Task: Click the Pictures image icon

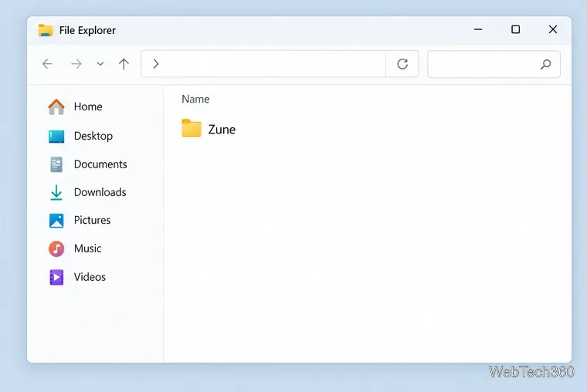Action: (x=56, y=221)
